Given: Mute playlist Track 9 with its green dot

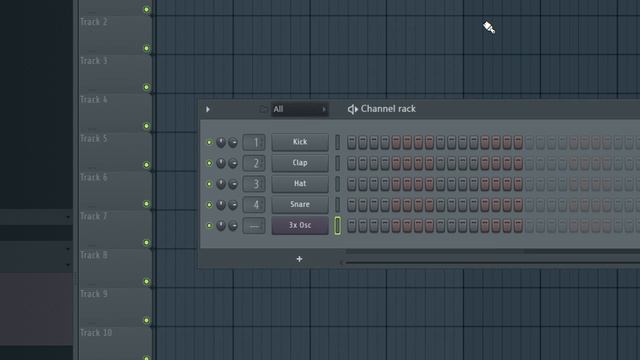Looking at the screenshot, I should tap(147, 320).
